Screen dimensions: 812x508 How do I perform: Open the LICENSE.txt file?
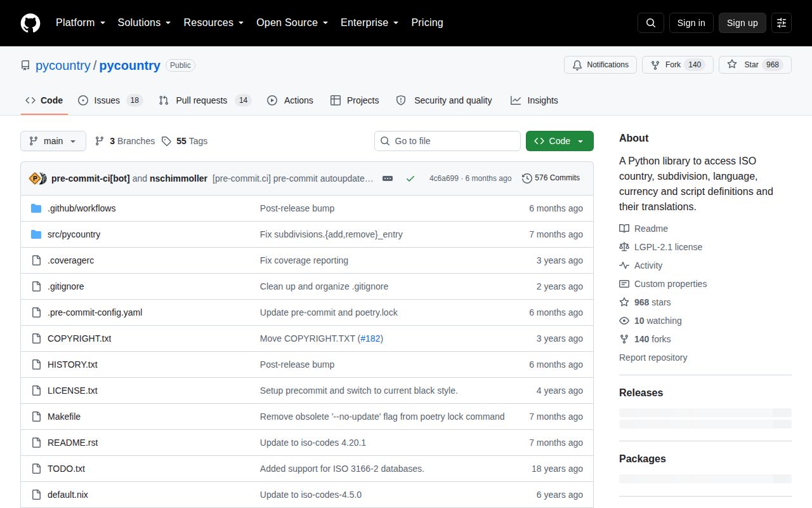72,391
